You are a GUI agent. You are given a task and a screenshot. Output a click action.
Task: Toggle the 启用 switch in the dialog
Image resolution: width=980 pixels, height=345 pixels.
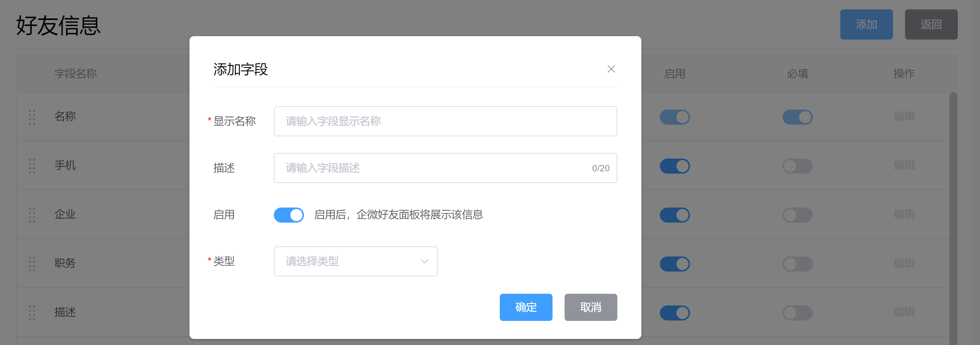[x=289, y=215]
